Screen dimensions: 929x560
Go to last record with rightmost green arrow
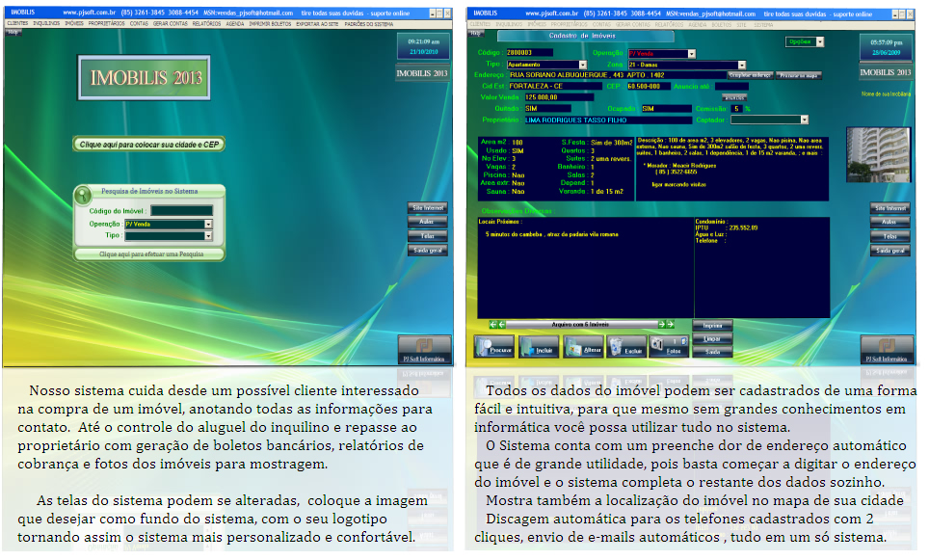pos(671,324)
